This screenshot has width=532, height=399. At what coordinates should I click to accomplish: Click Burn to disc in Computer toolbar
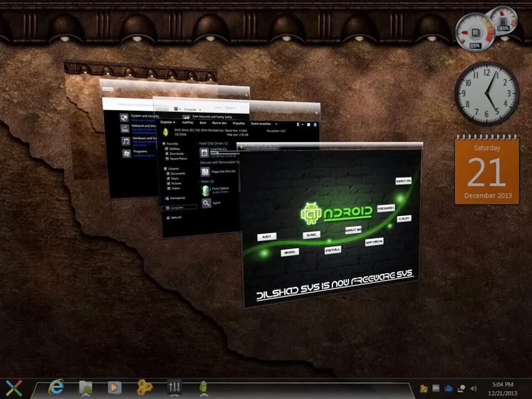click(219, 123)
